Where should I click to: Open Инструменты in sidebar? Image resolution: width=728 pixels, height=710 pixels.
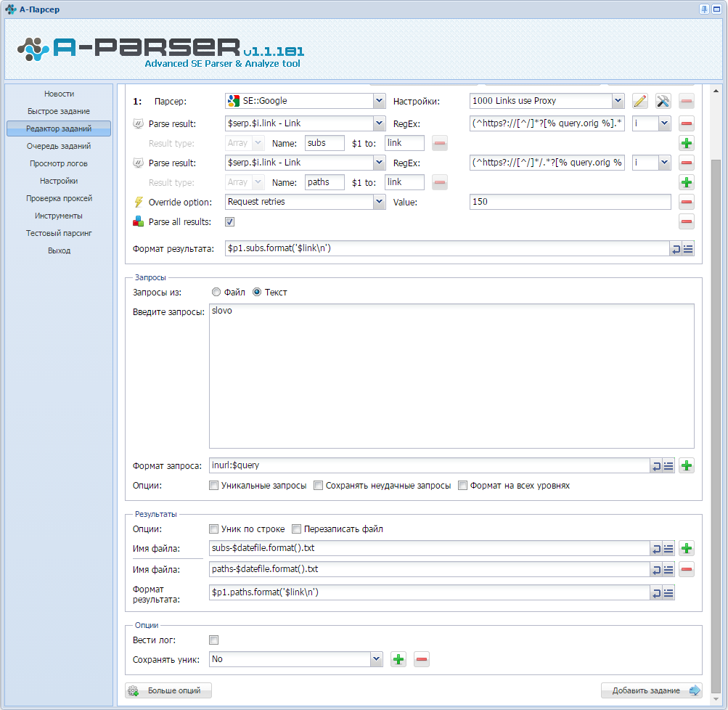(x=59, y=216)
